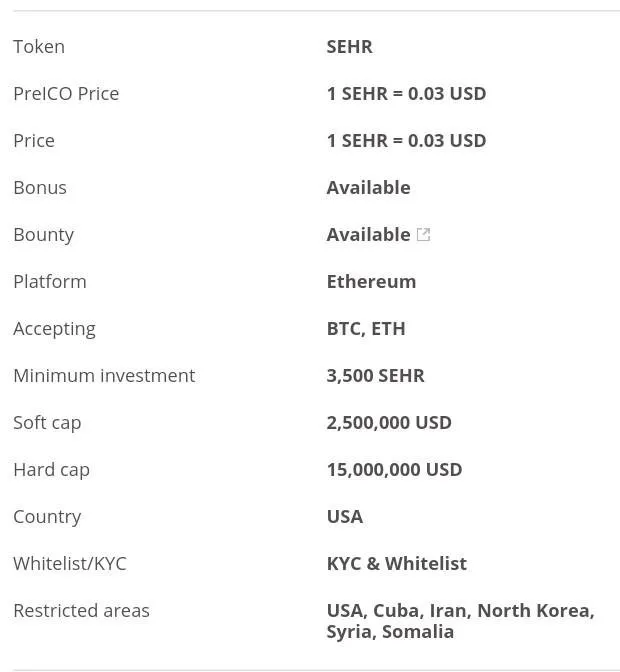Click the Whitelist/KYC label
The image size is (620, 672).
pos(70,564)
